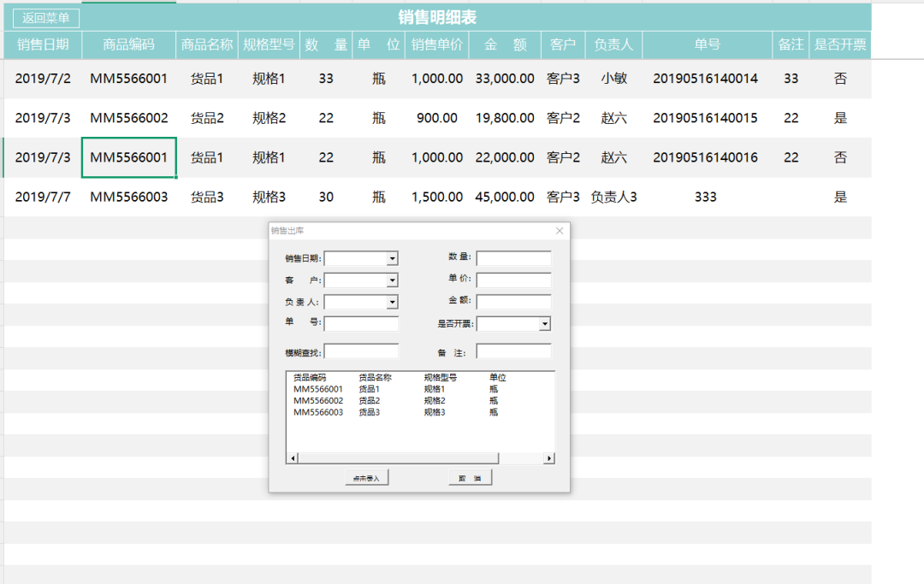Click the 单号 input field in the form
924x584 pixels.
[x=361, y=324]
